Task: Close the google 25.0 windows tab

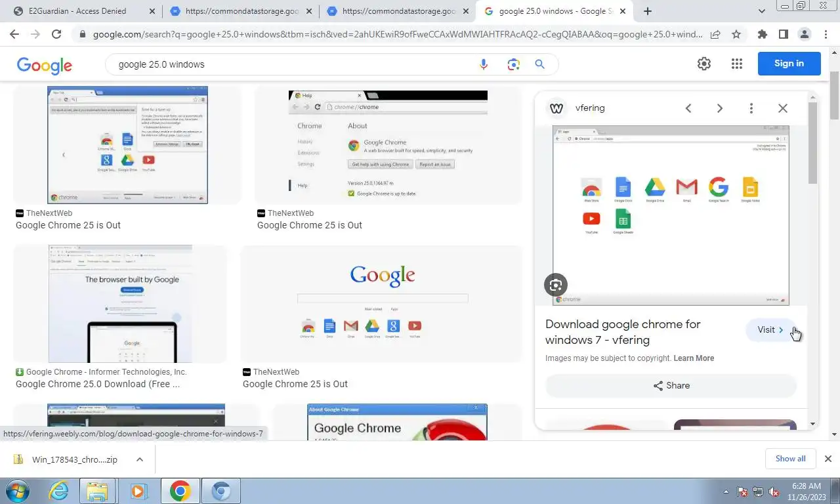Action: [622, 11]
